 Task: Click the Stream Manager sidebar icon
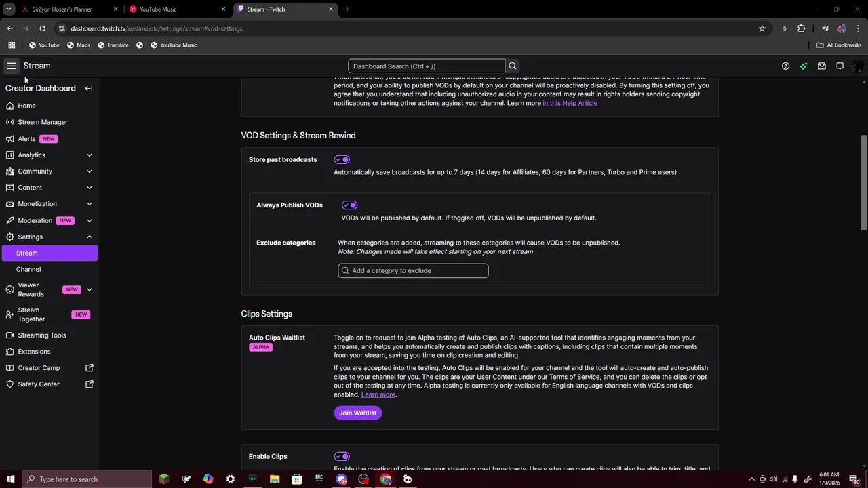coord(9,122)
